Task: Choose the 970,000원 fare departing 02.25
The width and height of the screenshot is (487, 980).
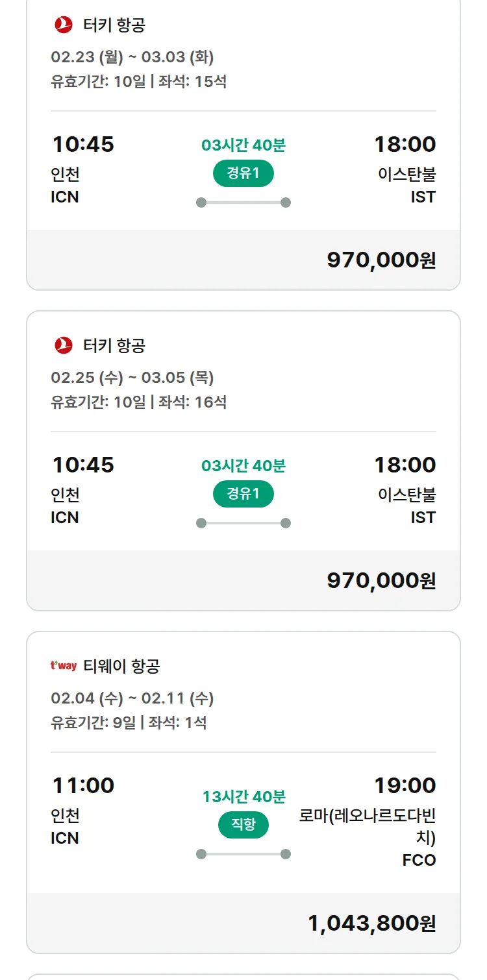Action: 381,580
